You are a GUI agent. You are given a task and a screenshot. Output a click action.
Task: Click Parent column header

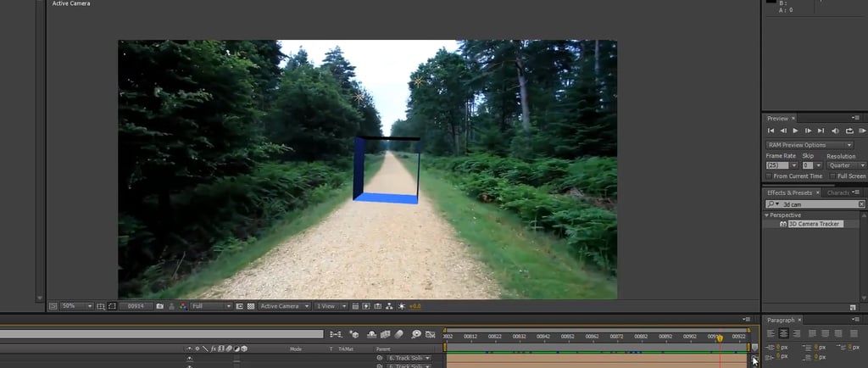tap(382, 349)
